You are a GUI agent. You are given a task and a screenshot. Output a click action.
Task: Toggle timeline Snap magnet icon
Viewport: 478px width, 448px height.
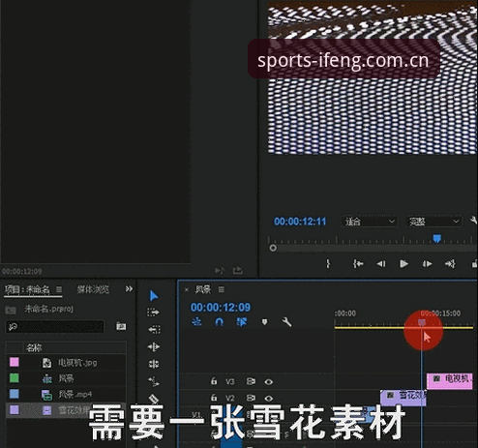220,321
